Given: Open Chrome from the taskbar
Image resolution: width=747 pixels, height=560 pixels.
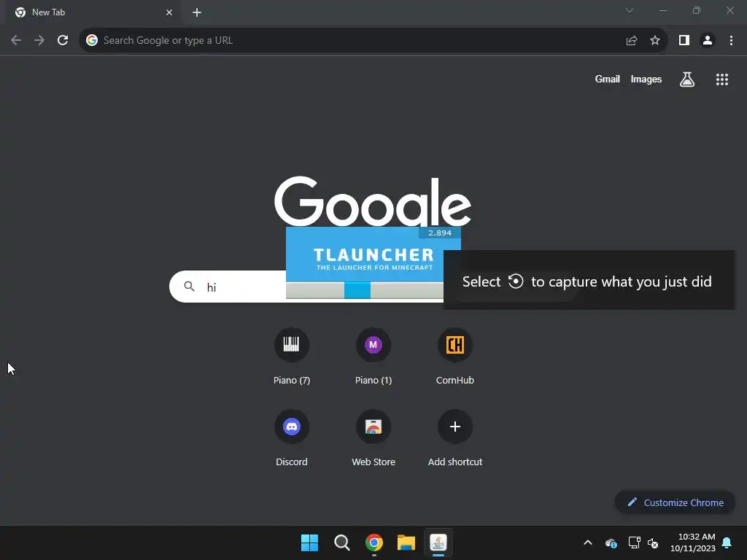Looking at the screenshot, I should click(x=374, y=542).
